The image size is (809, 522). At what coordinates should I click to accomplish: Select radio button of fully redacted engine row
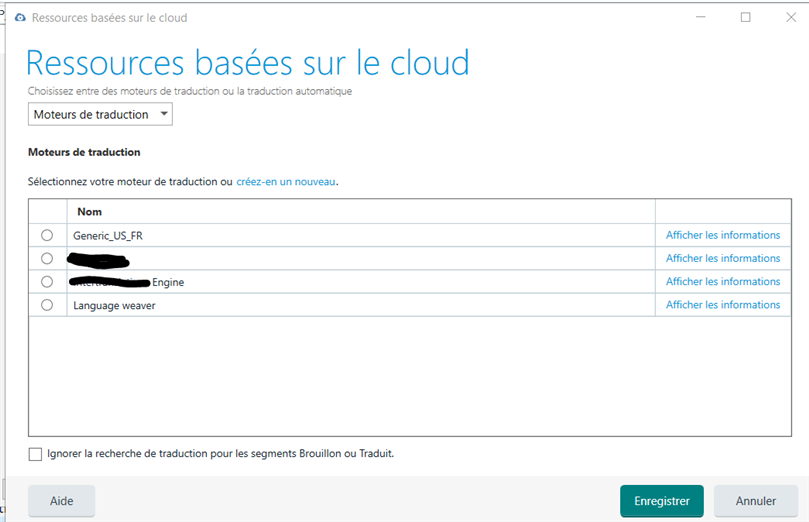[x=47, y=258]
